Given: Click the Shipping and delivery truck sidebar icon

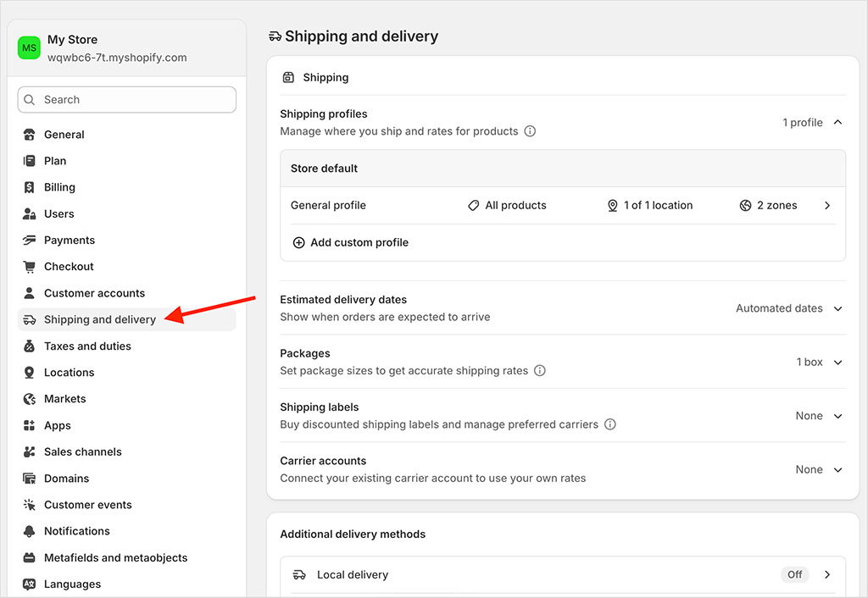Looking at the screenshot, I should point(30,319).
